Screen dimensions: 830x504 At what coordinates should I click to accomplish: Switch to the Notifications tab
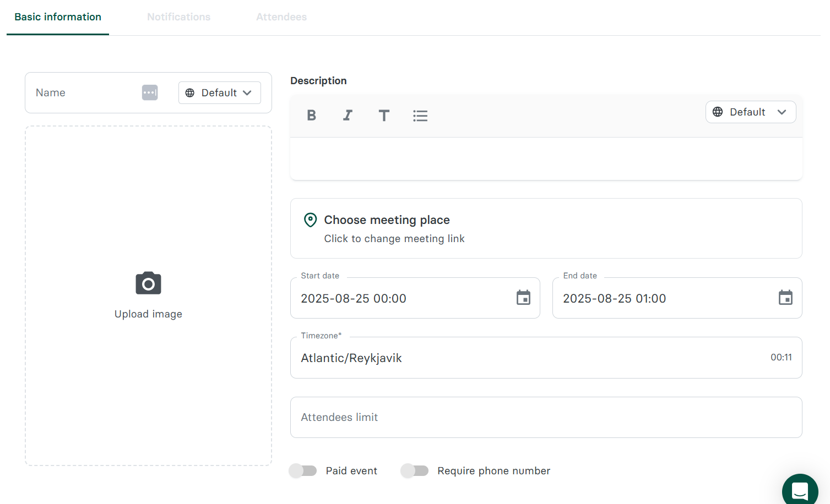point(178,17)
